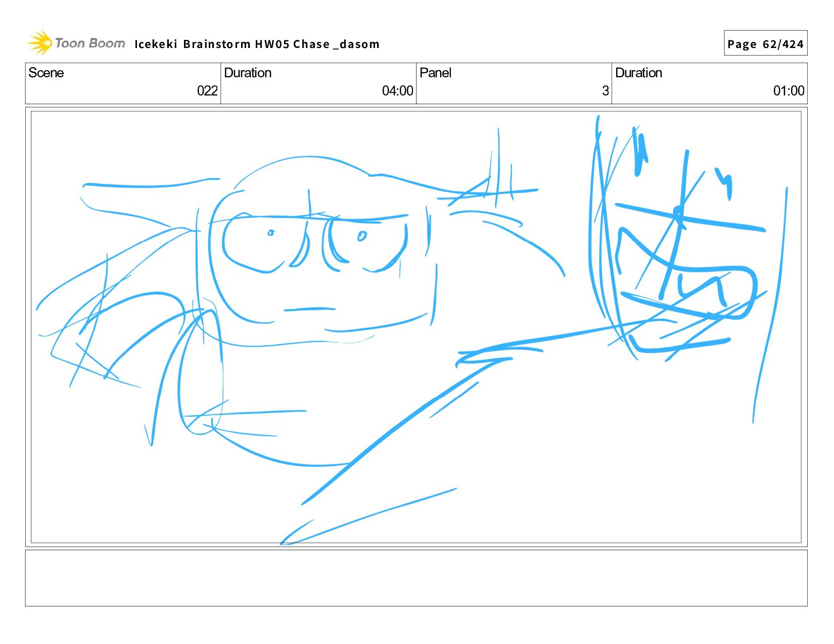Click the 'Panel' header label
The image size is (834, 644).
click(435, 73)
